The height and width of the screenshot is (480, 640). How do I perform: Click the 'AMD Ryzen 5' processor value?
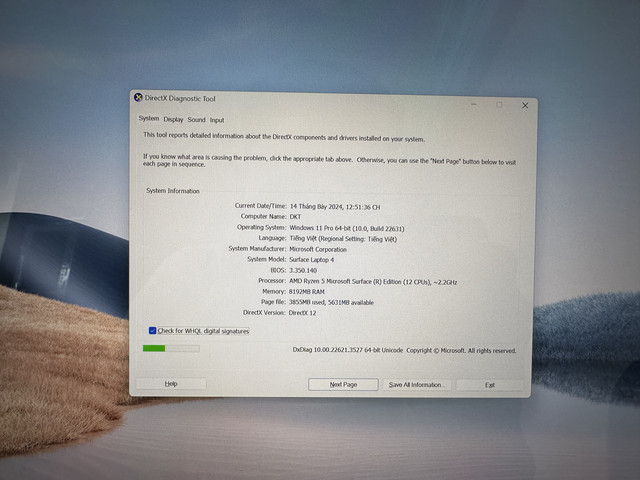373,282
